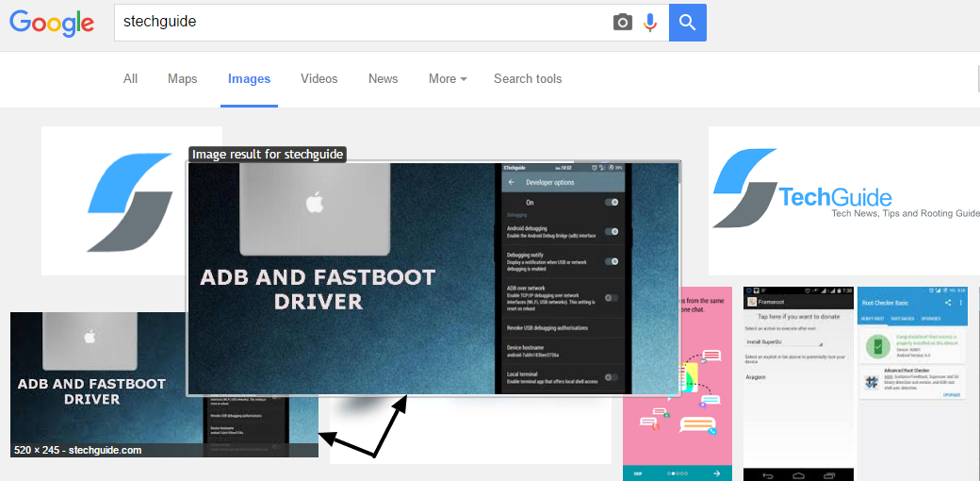980x481 pixels.
Task: Go to the News results
Action: click(383, 79)
